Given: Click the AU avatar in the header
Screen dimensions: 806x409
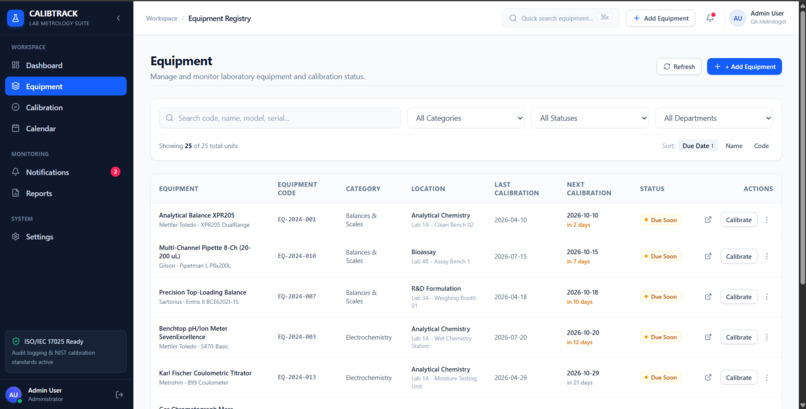Looking at the screenshot, I should pos(738,18).
